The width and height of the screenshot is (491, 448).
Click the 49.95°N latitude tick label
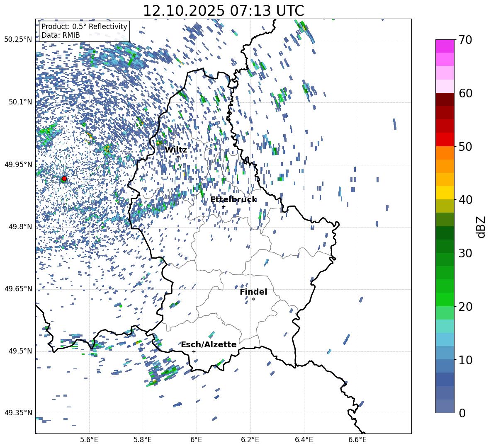[x=18, y=165]
